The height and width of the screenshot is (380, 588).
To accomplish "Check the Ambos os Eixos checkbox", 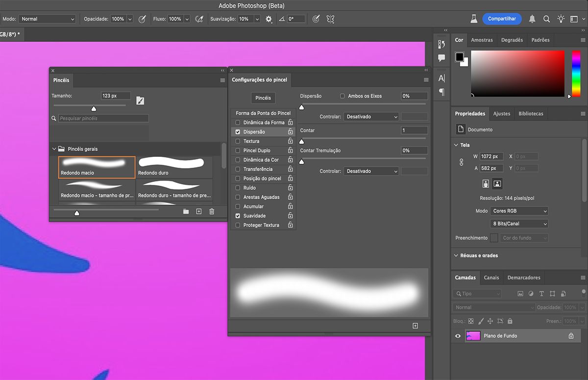I will coord(343,96).
